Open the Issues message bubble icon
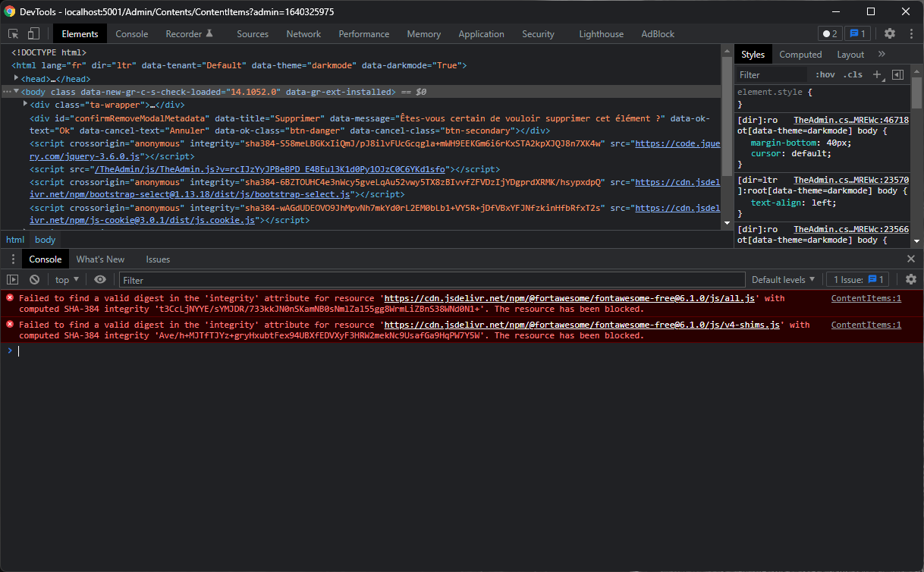This screenshot has height=572, width=924. coord(858,33)
